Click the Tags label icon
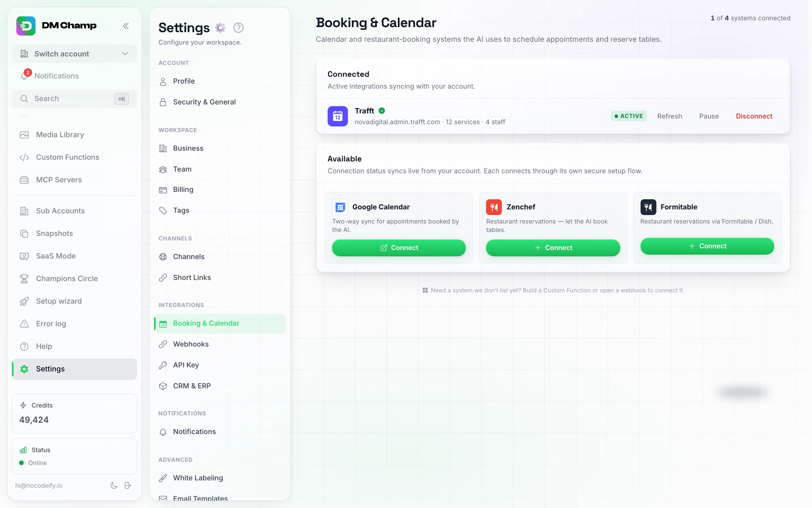Screen dimensions: 812x508 163,210
